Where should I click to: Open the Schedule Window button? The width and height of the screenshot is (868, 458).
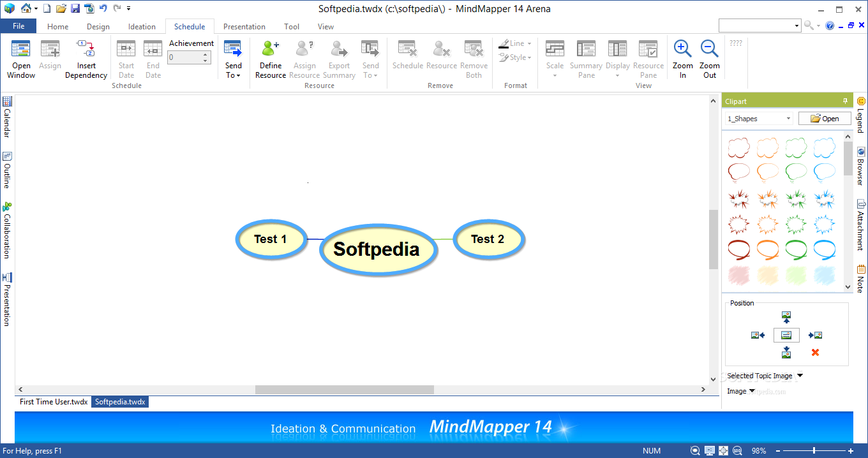tap(21, 59)
